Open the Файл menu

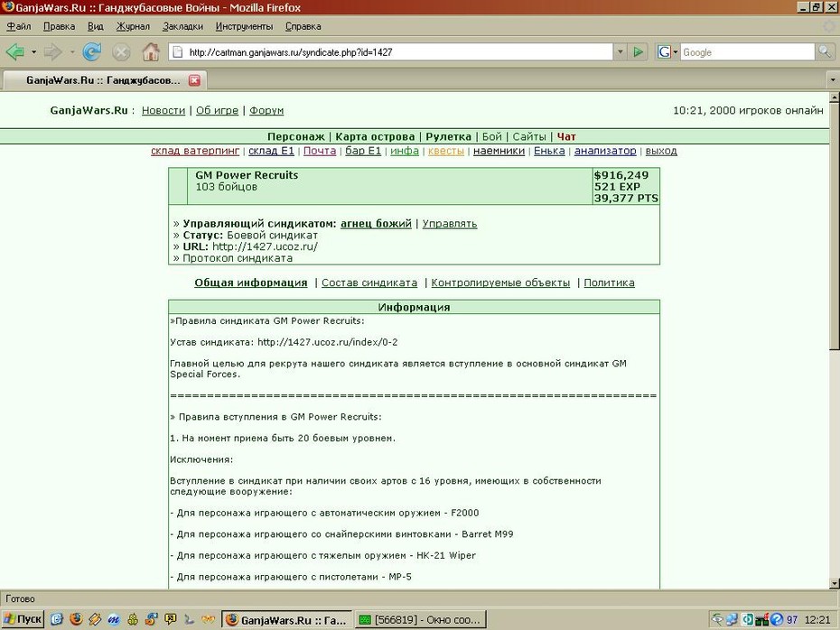pyautogui.click(x=19, y=26)
